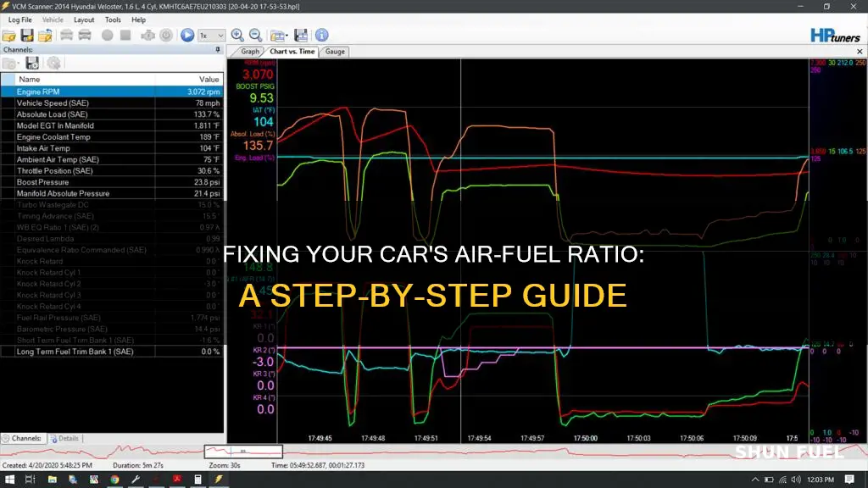
Task: Select Long Term Fuel Trim Bank 1 row
Action: tap(112, 352)
